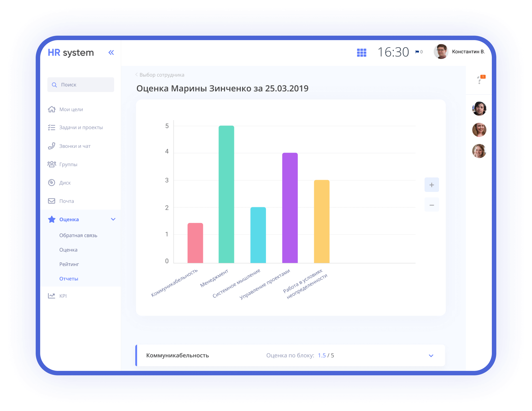The width and height of the screenshot is (532, 411).
Task: Open the apps grid icon
Action: click(x=362, y=52)
